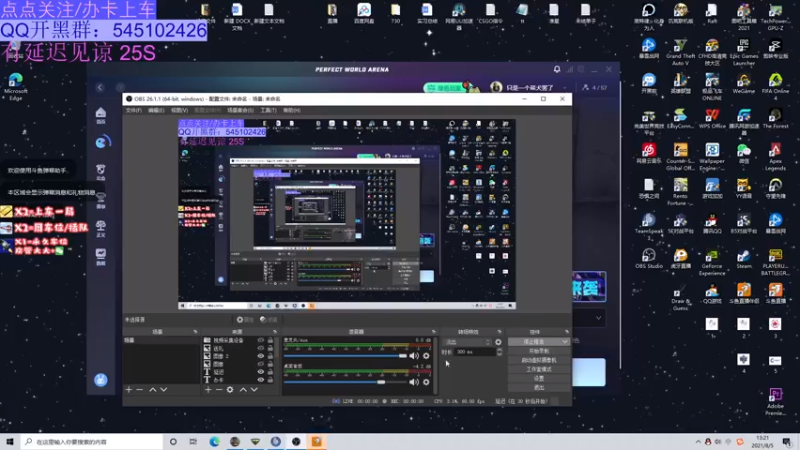Screen dimensions: 800x450
Task: Add a new scene with plus icon
Action: [x=129, y=389]
